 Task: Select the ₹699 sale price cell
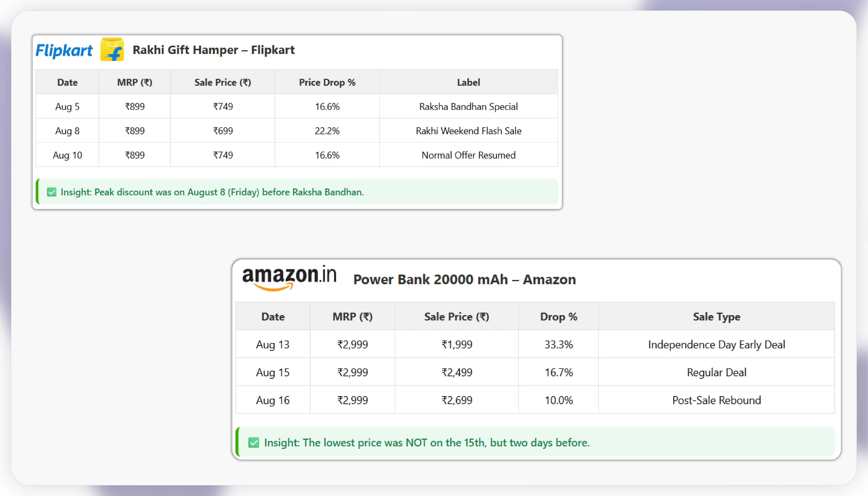[x=223, y=131]
